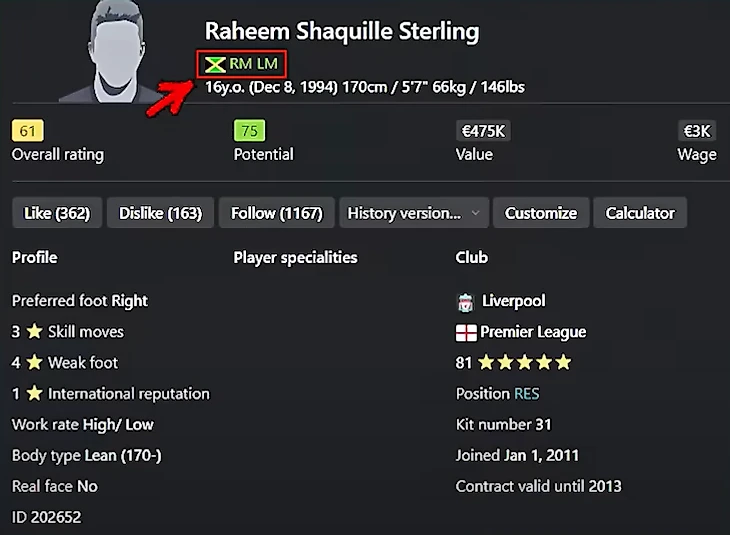Open the Calculator tool
Screen dimensions: 730x535
pyautogui.click(x=640, y=213)
